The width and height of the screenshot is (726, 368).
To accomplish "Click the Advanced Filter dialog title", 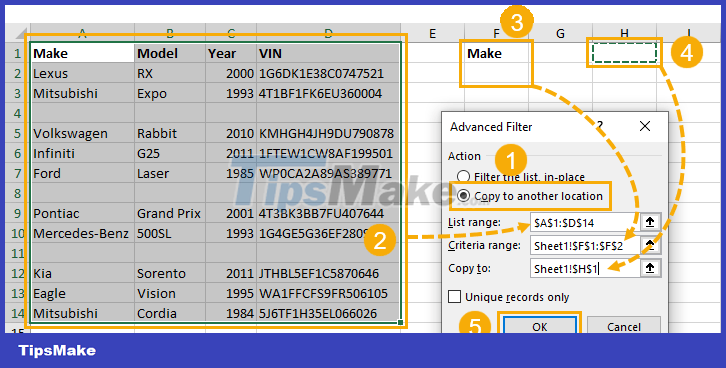I will pyautogui.click(x=491, y=127).
